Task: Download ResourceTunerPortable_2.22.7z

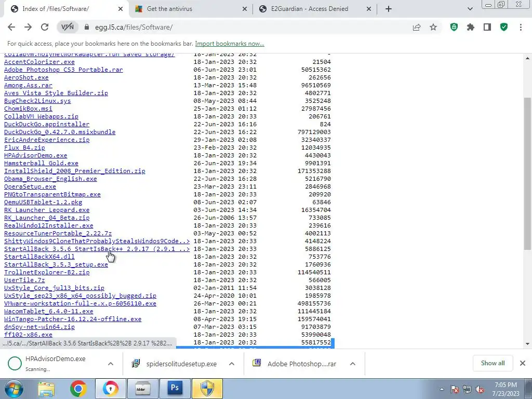Action: pos(58,234)
